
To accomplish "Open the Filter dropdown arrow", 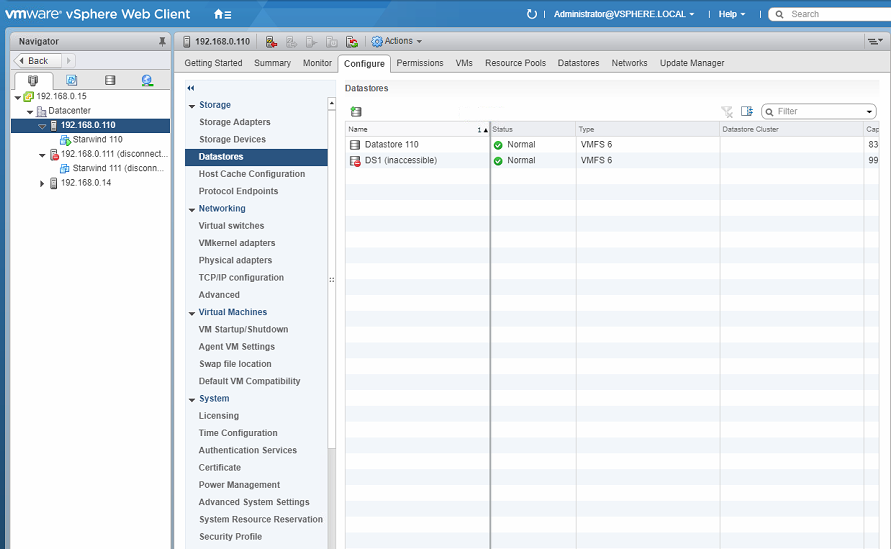I will tap(869, 111).
